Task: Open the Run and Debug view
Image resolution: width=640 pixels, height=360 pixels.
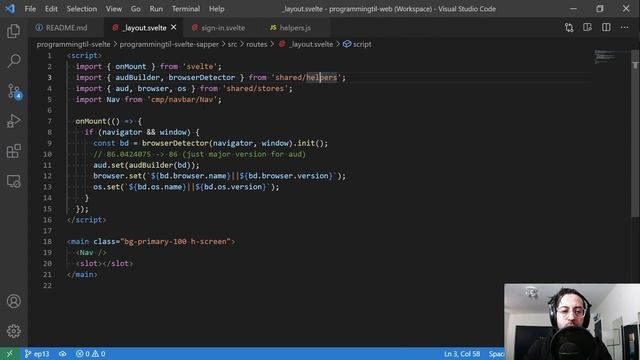Action: coord(13,121)
